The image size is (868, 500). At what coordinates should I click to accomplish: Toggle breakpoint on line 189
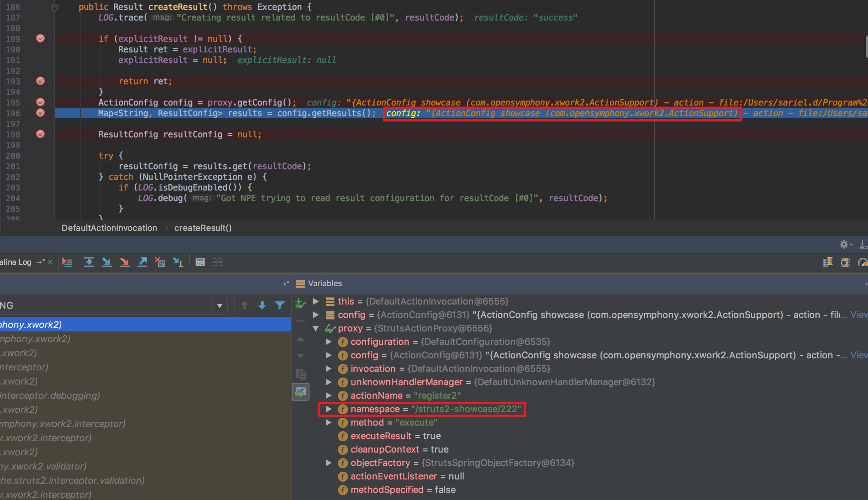coord(40,38)
